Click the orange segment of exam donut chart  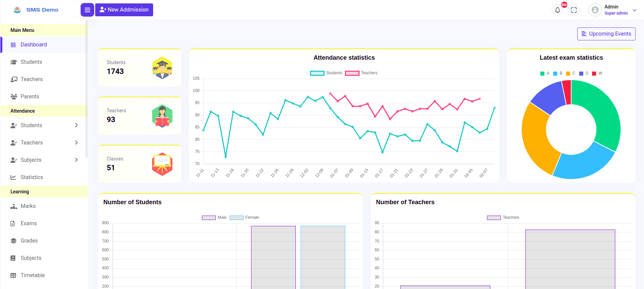tap(535, 139)
